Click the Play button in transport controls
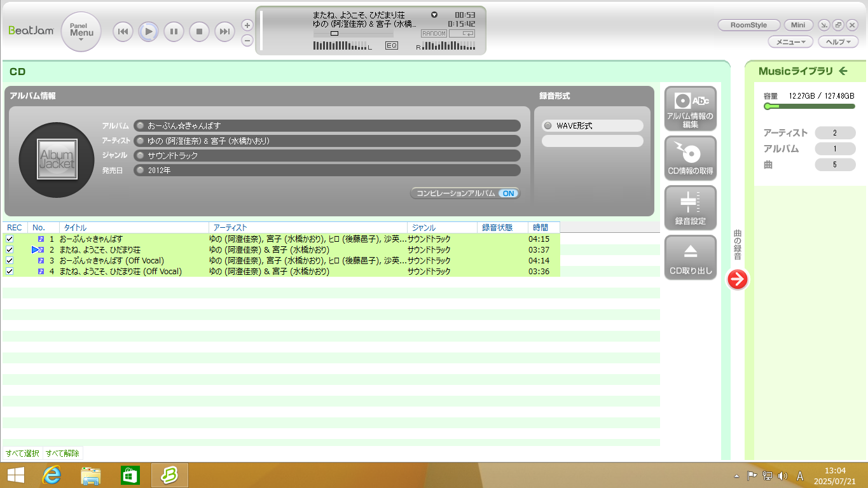868x488 pixels. pos(148,31)
